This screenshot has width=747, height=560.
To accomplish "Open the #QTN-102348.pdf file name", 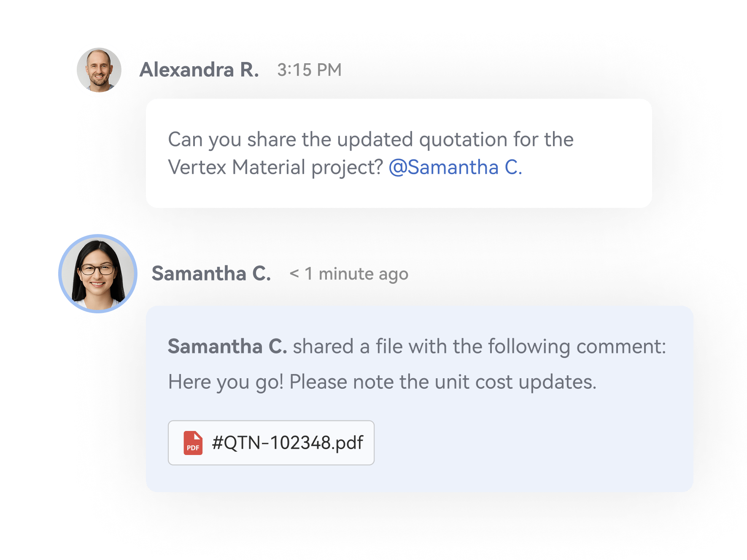I will coord(287,443).
